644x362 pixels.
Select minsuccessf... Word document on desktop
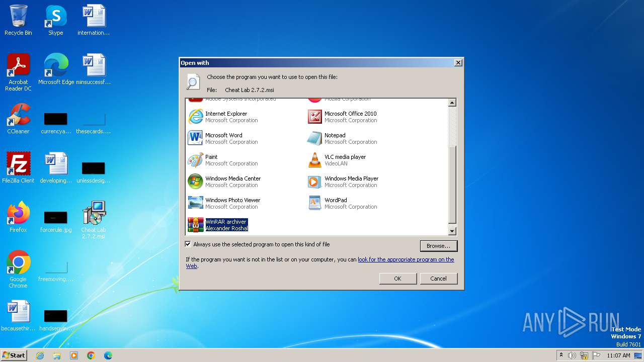94,69
